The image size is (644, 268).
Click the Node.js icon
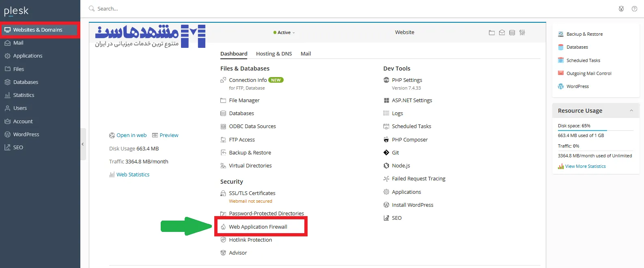(x=386, y=166)
